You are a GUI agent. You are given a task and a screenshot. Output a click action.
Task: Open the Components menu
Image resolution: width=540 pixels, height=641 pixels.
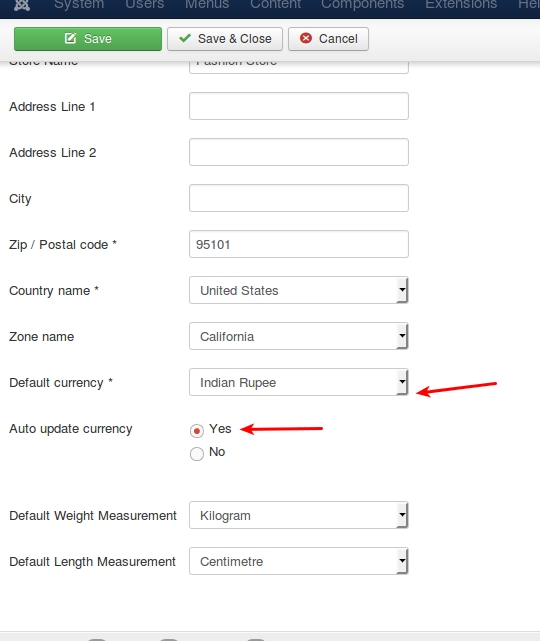pyautogui.click(x=363, y=5)
